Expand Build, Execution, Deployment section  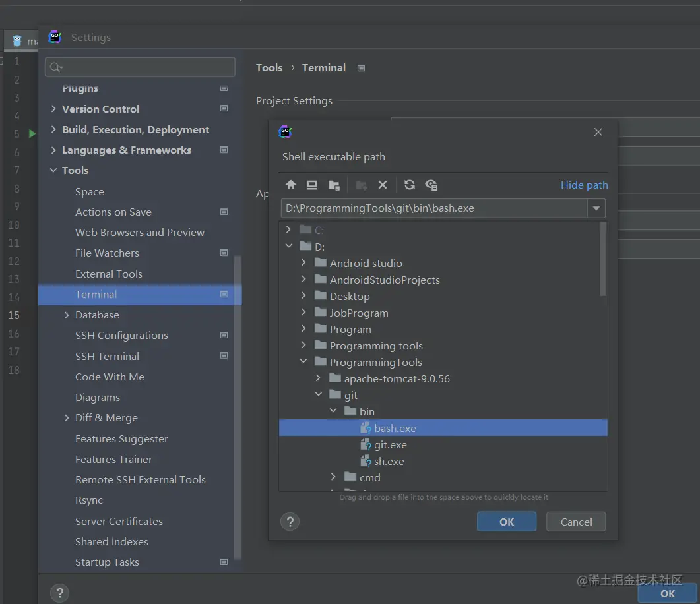53,129
